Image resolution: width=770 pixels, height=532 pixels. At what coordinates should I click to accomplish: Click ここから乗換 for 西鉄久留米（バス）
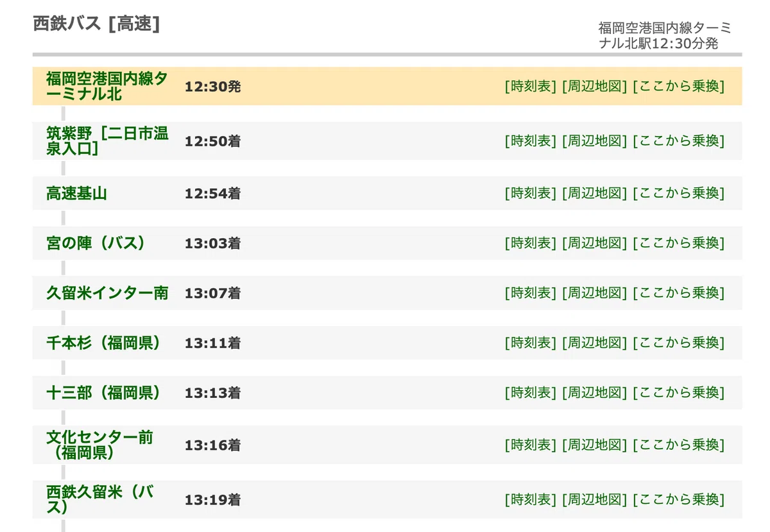(x=678, y=499)
